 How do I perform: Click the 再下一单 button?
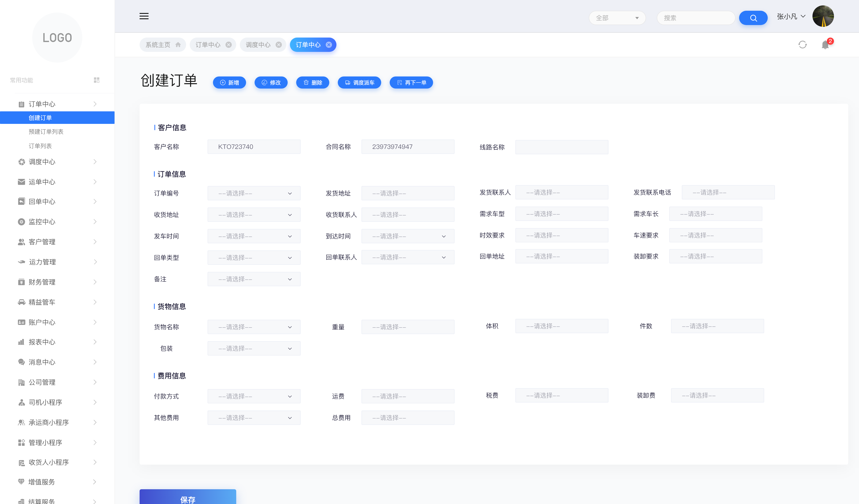point(411,83)
